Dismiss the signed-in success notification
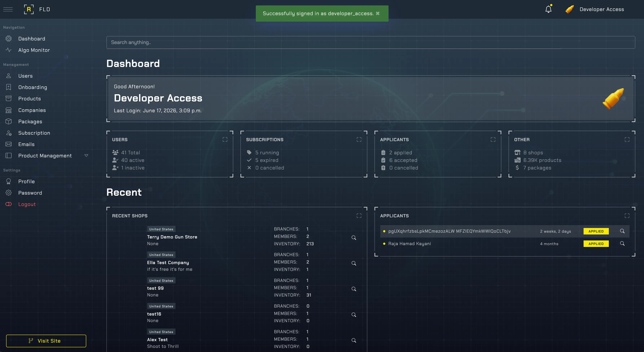This screenshot has height=352, width=644. [378, 13]
